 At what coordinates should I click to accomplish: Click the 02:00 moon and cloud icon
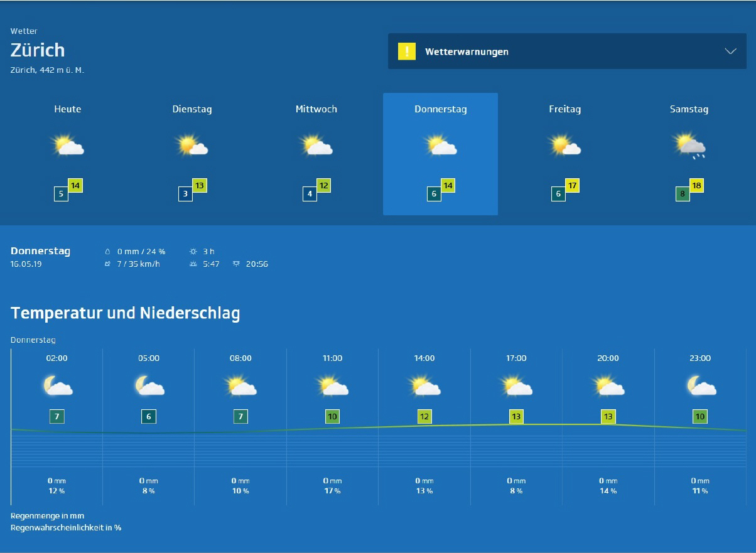tap(57, 385)
